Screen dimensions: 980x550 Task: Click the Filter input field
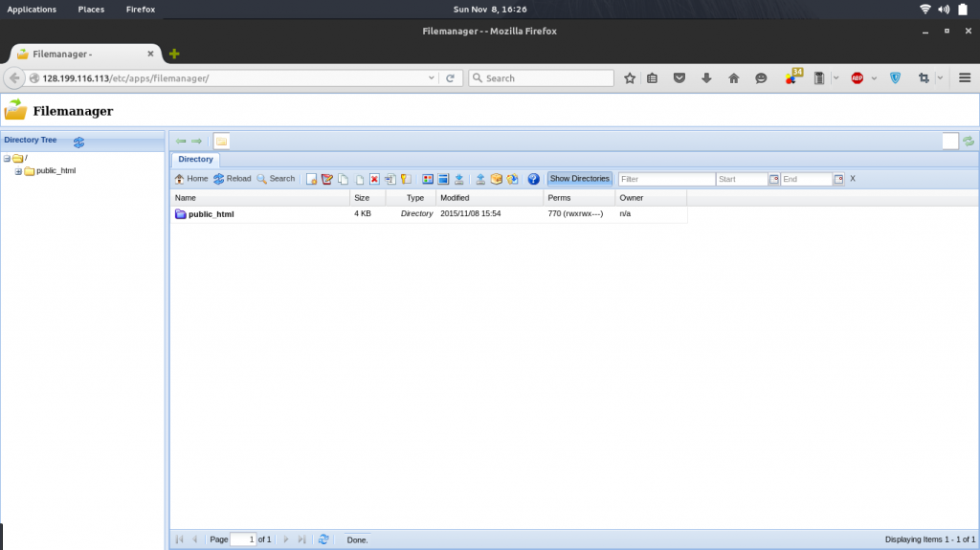(x=666, y=179)
